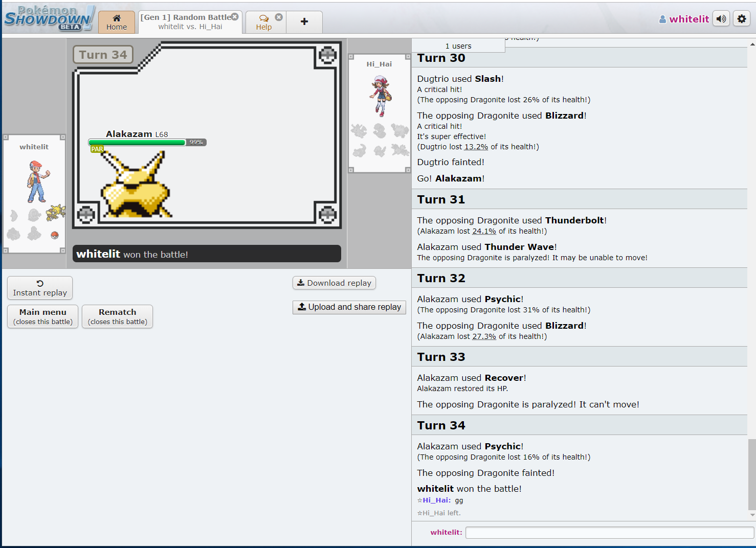Click 'Dugtrio used Slash!' log line

[460, 79]
